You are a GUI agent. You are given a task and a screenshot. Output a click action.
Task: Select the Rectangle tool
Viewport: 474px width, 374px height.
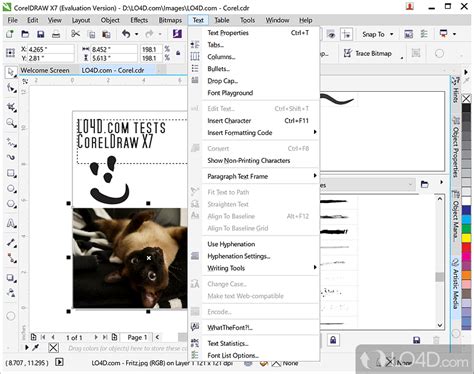click(11, 173)
